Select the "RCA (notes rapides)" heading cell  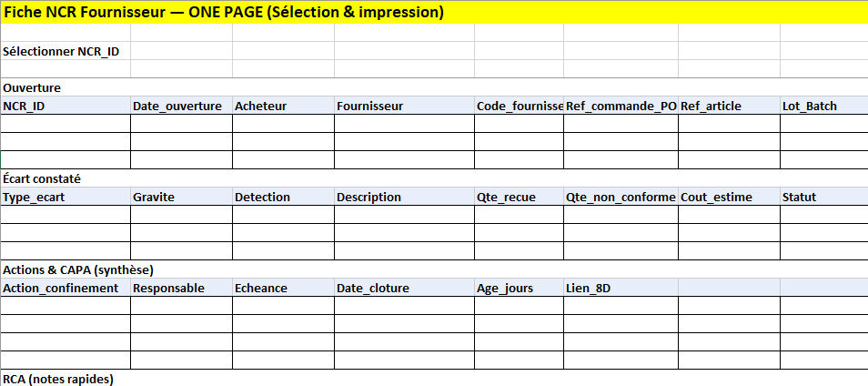pyautogui.click(x=58, y=378)
